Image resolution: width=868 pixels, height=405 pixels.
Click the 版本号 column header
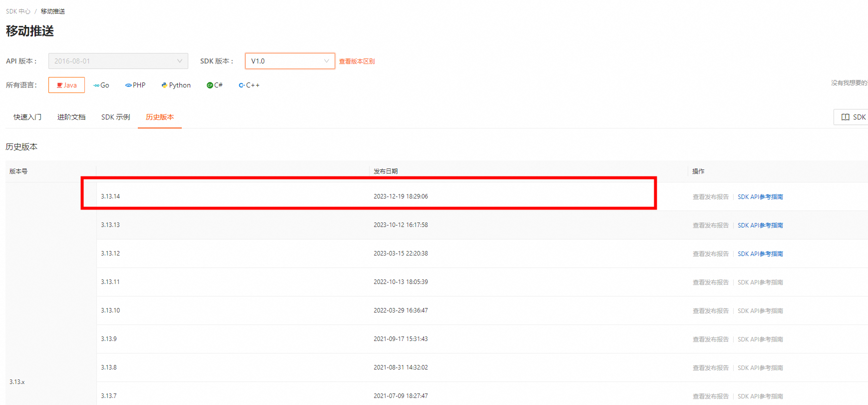tap(18, 171)
